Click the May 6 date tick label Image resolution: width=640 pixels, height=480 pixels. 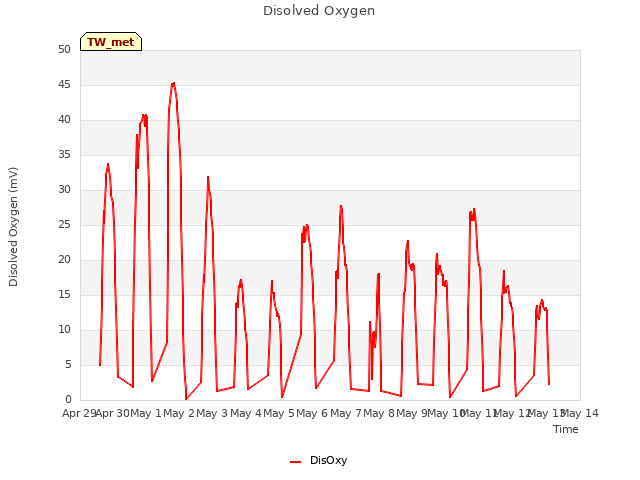pos(312,413)
